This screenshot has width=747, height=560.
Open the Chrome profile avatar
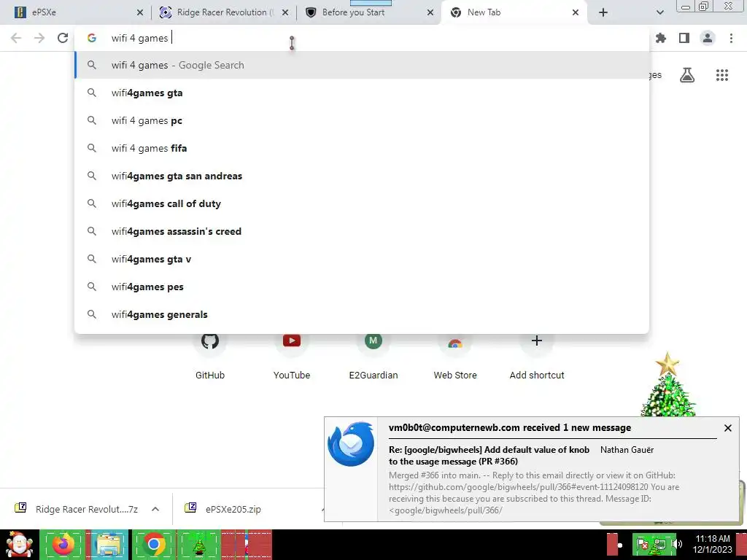pos(708,38)
